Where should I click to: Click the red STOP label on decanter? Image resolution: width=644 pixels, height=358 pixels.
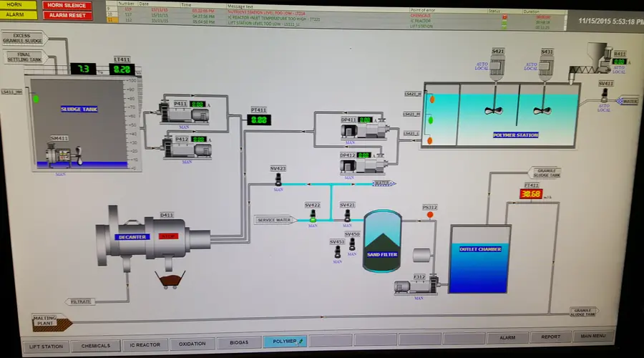click(x=168, y=236)
